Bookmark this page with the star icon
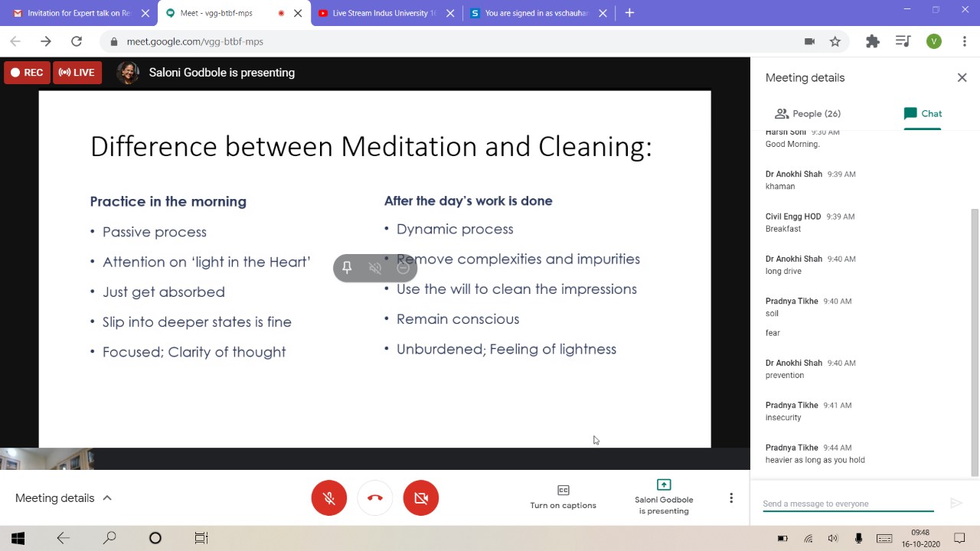This screenshot has height=551, width=980. click(835, 41)
